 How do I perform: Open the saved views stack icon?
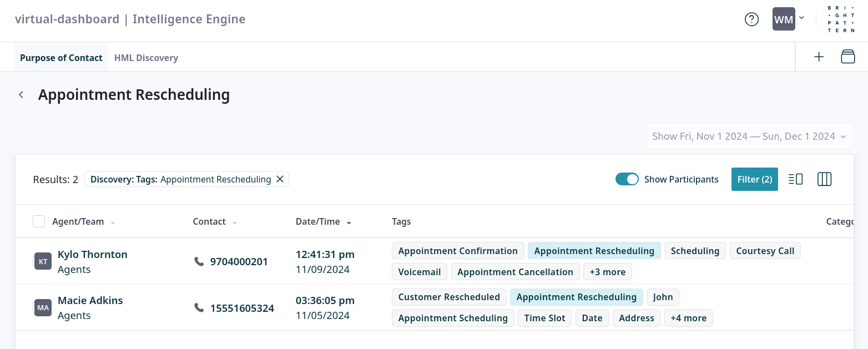pos(847,57)
